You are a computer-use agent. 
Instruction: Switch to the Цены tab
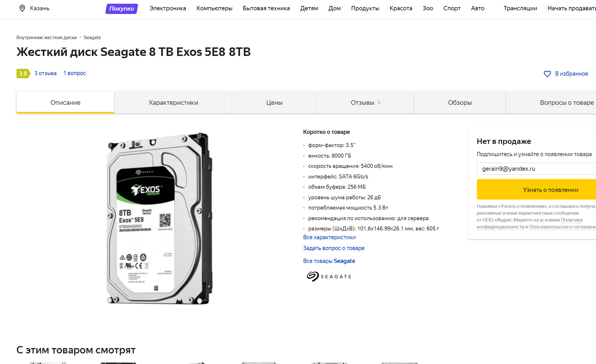click(x=274, y=103)
